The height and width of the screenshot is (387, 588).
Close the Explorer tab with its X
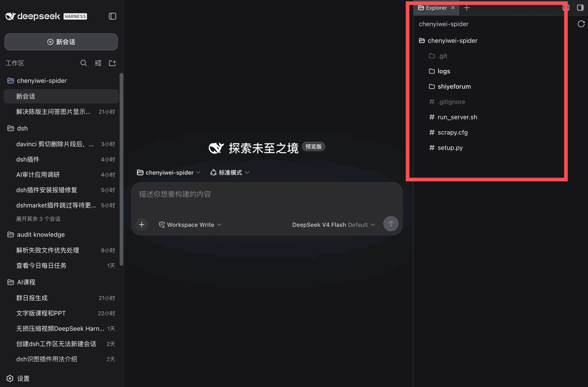453,8
